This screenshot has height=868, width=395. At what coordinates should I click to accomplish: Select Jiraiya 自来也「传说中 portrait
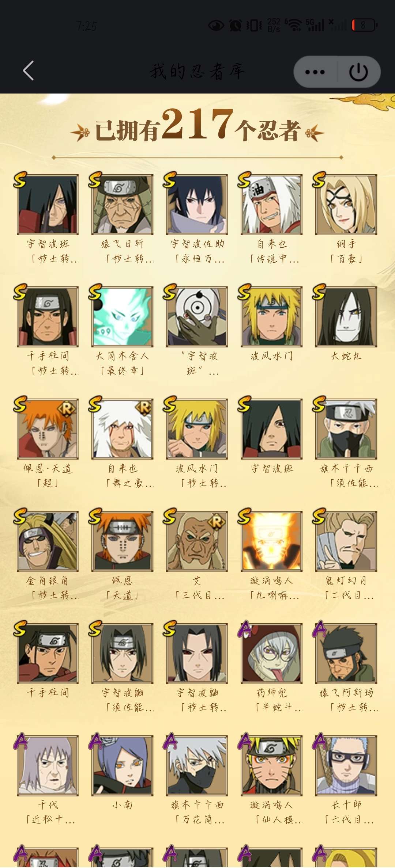[x=272, y=205]
